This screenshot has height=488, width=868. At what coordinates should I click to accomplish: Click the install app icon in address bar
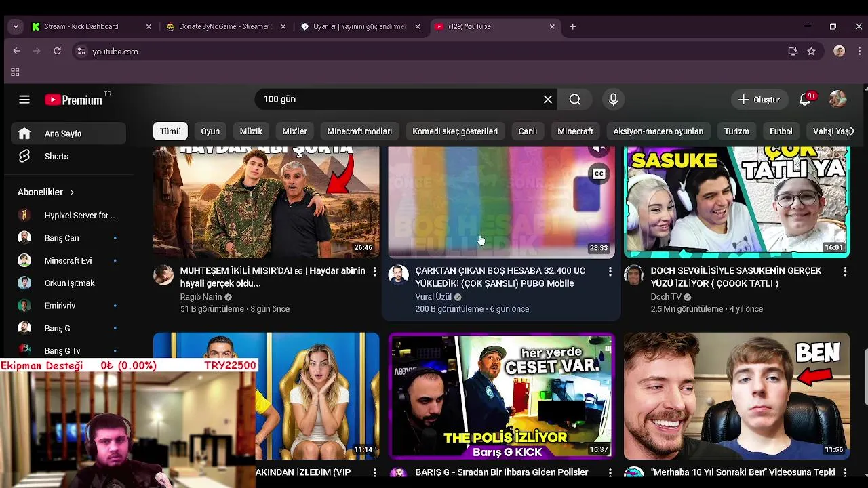click(x=793, y=51)
